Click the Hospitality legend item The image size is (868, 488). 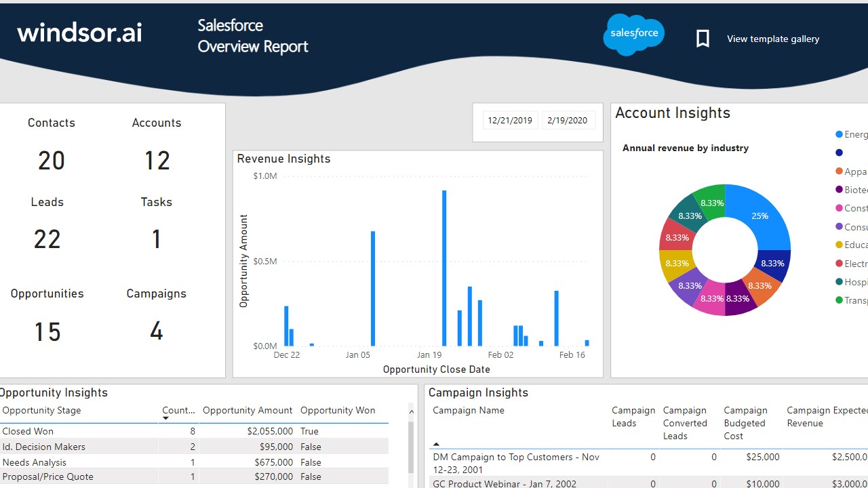coord(852,282)
